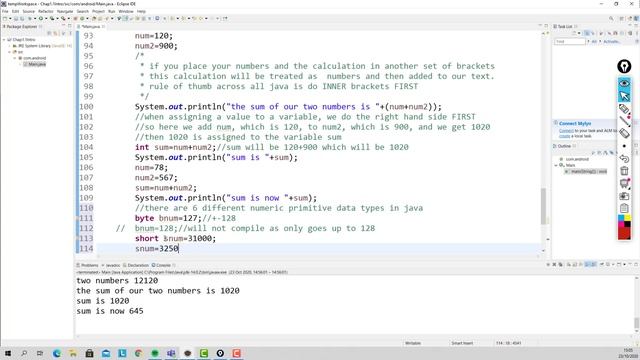
Task: Switch to the Declaration tab
Action: (136, 265)
